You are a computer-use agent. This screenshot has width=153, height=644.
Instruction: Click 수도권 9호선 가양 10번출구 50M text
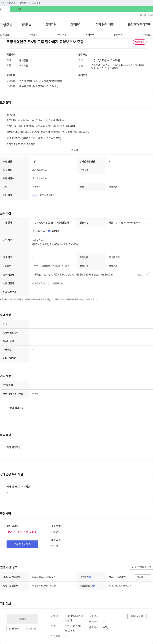click(x=48, y=283)
